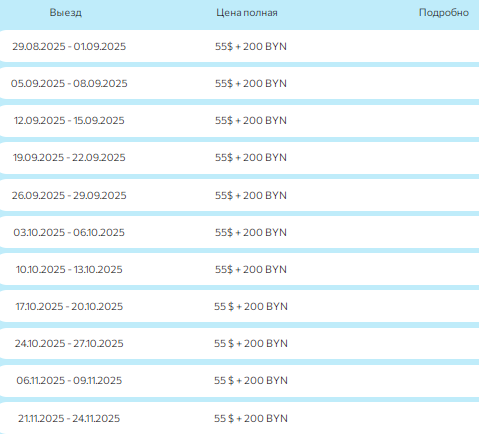
Task: Select the price for the 03.10.2025 departure
Action: click(x=251, y=232)
